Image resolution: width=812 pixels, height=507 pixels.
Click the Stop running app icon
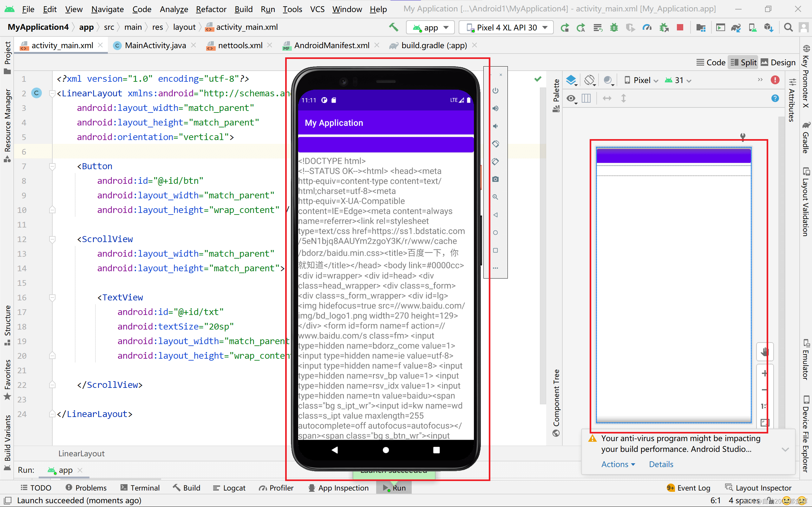tap(680, 28)
